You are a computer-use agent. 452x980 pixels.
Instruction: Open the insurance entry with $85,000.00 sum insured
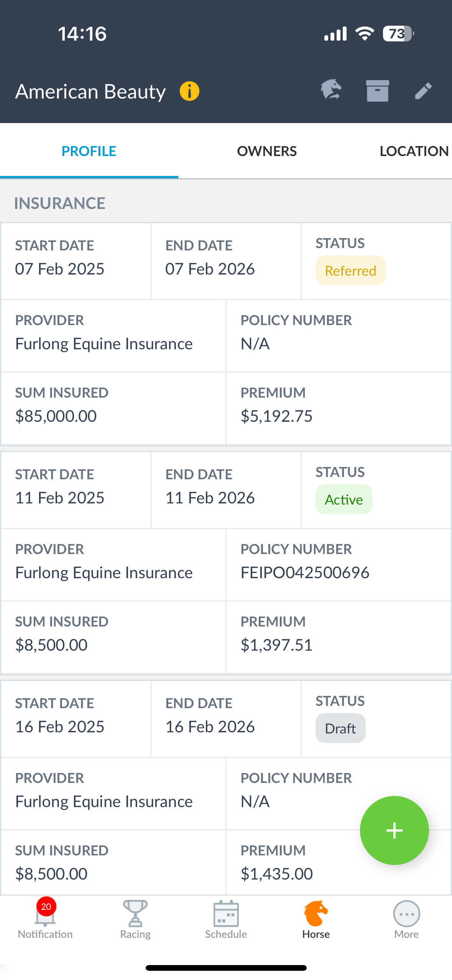pyautogui.click(x=56, y=416)
